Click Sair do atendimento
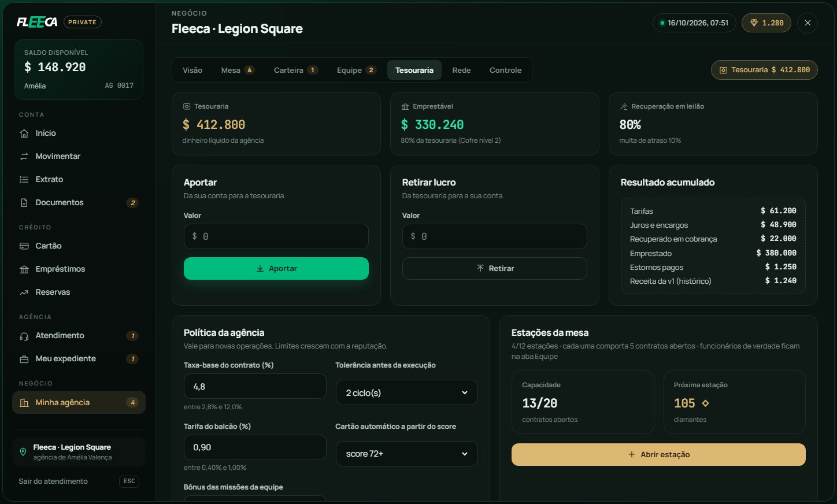The height and width of the screenshot is (504, 837). pos(53,481)
